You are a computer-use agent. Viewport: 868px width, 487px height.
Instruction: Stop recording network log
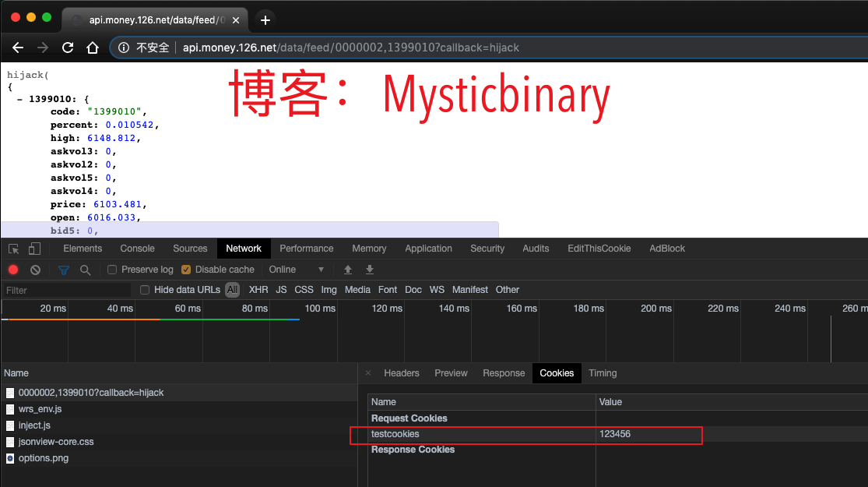coord(13,270)
